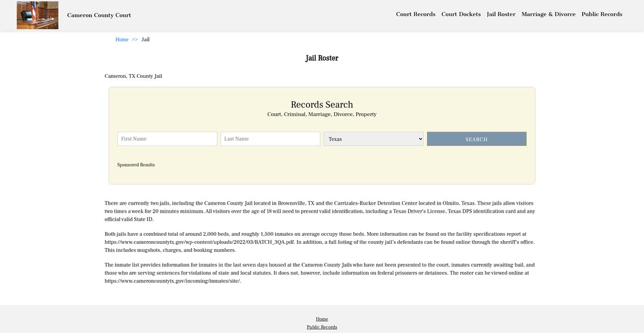This screenshot has width=644, height=333.
Task: Click the Jail breadcrumb text
Action: (x=145, y=40)
